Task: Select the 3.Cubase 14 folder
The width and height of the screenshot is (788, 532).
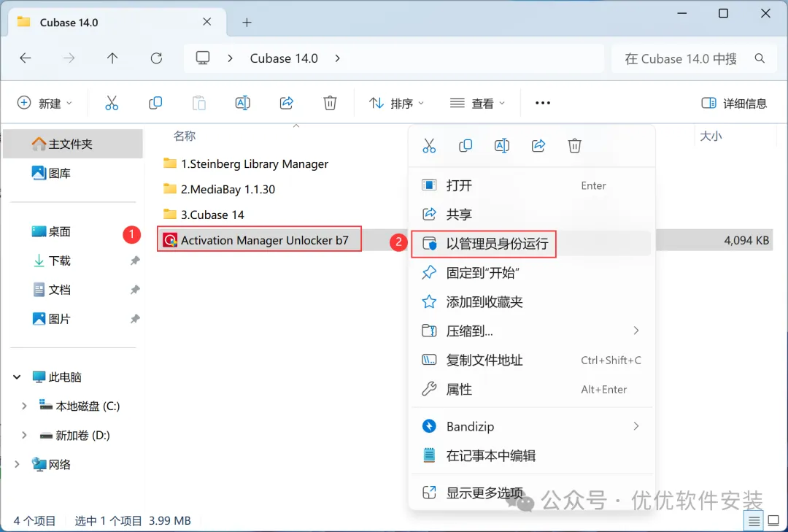Action: coord(204,215)
